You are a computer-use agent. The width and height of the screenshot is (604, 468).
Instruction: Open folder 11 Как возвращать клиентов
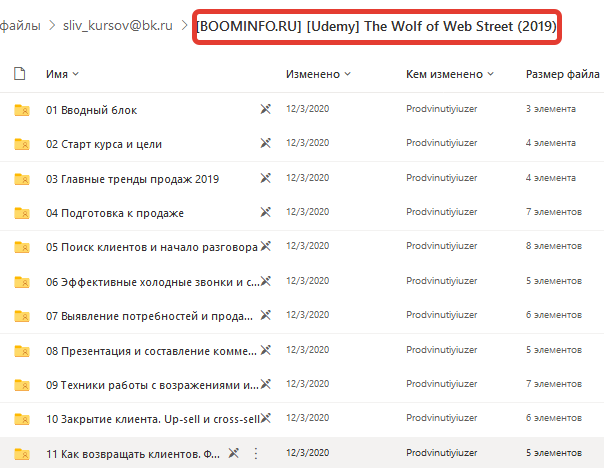(133, 454)
